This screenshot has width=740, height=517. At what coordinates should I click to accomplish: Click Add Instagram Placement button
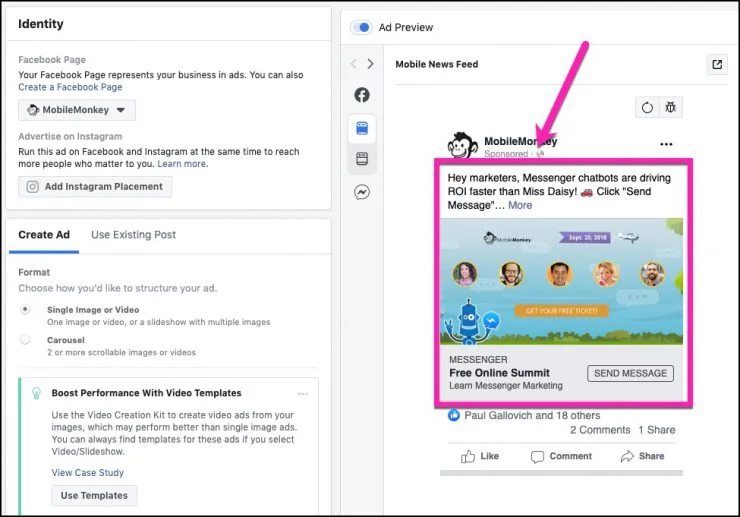pyautogui.click(x=95, y=186)
